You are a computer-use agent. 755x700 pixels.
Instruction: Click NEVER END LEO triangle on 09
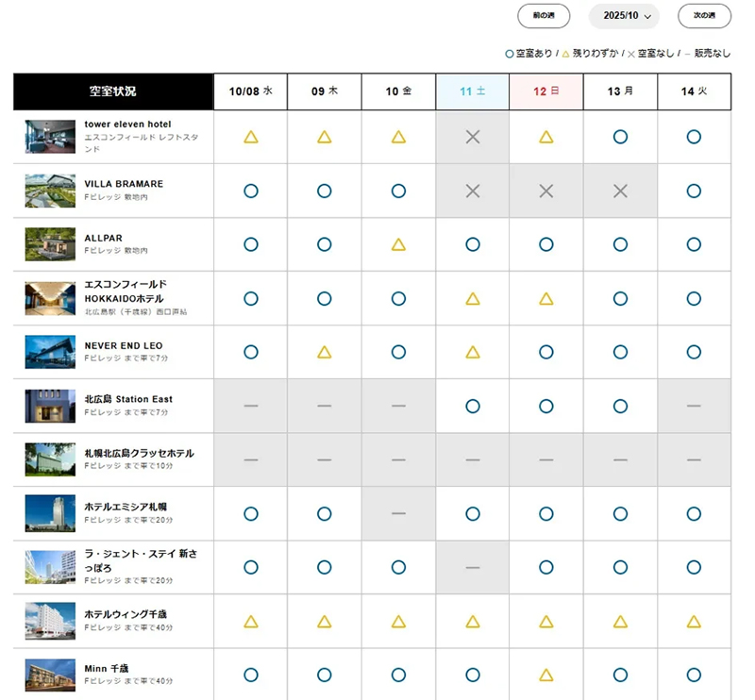click(325, 352)
